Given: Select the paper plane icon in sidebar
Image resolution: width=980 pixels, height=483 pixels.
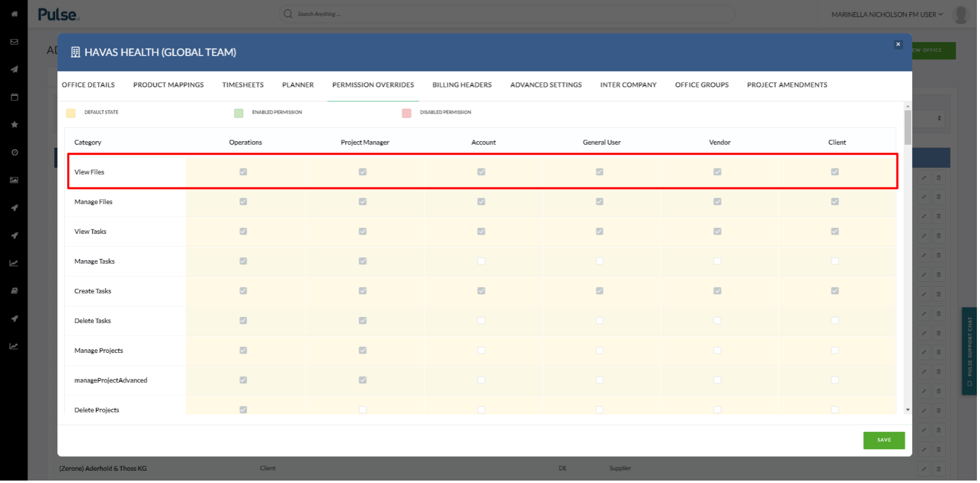Looking at the screenshot, I should [x=14, y=69].
